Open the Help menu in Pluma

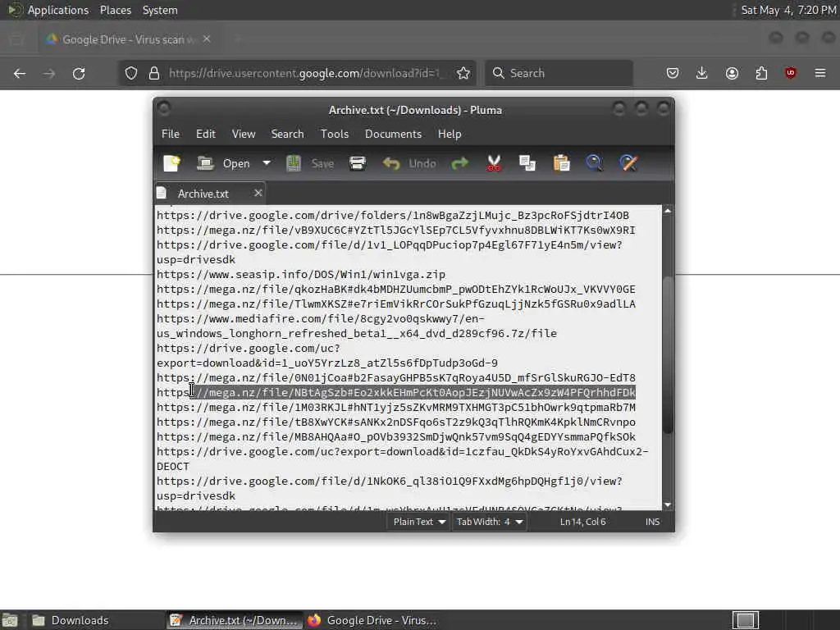(450, 134)
